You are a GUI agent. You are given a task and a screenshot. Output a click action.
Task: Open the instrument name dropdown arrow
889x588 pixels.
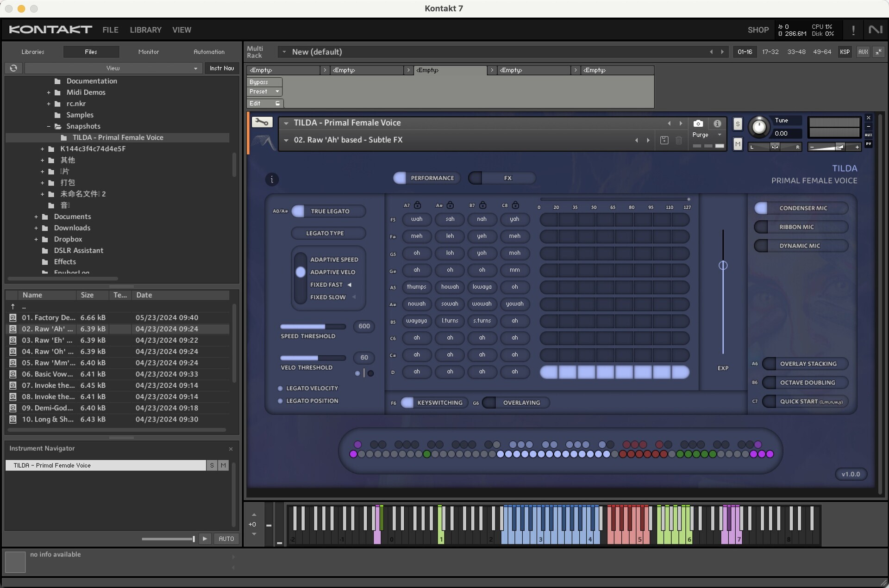286,123
